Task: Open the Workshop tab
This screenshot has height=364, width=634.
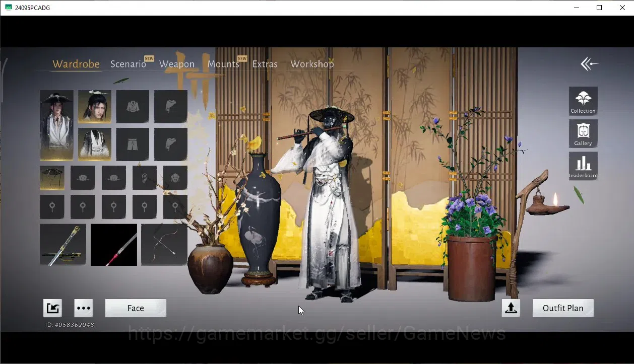Action: [x=312, y=64]
